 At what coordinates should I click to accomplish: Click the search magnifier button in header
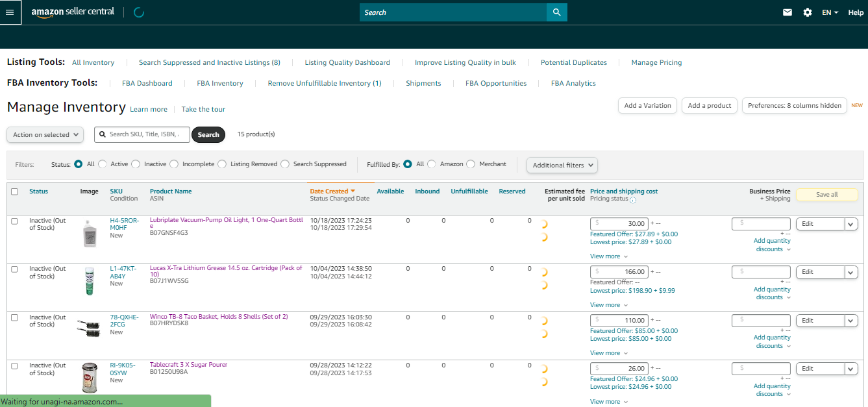point(556,12)
